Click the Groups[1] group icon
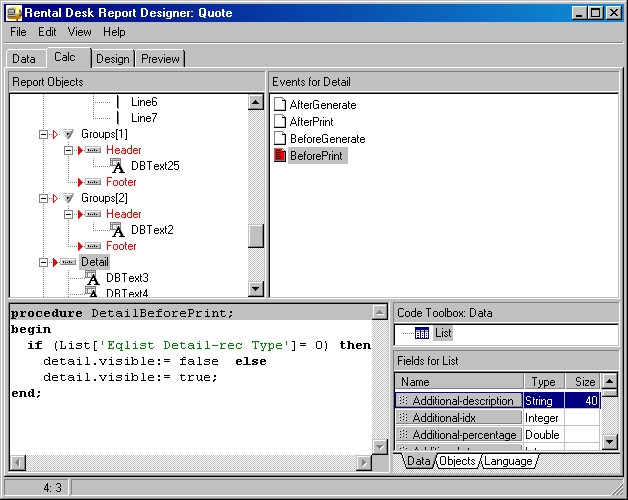628x500 pixels. [x=68, y=134]
